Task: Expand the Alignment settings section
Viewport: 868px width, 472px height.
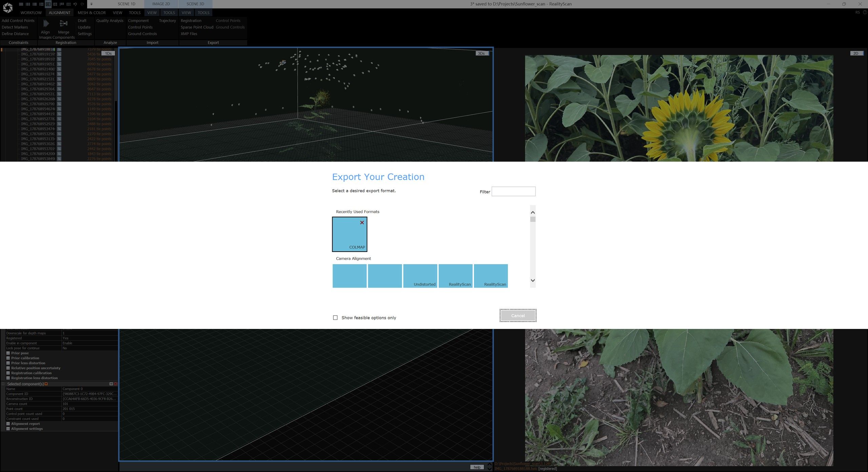Action: coord(8,429)
